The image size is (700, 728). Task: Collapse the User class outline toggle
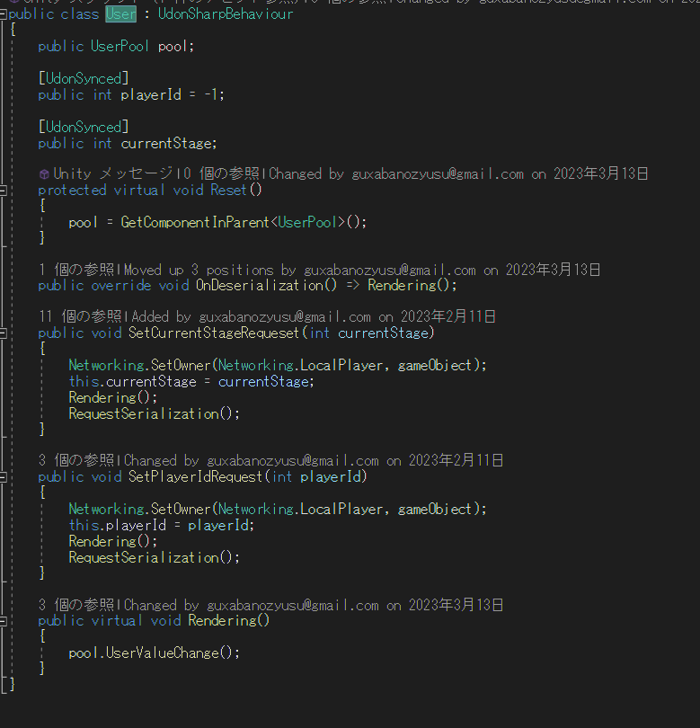(4, 14)
